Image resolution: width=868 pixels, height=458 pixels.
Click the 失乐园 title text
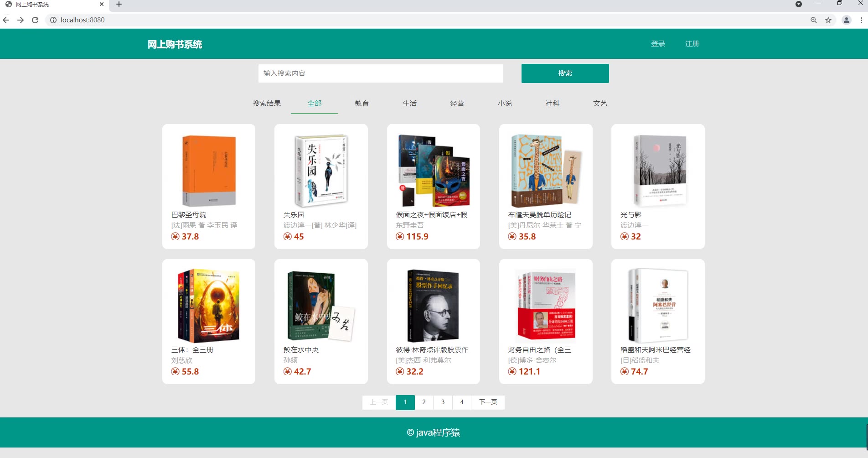click(x=294, y=215)
